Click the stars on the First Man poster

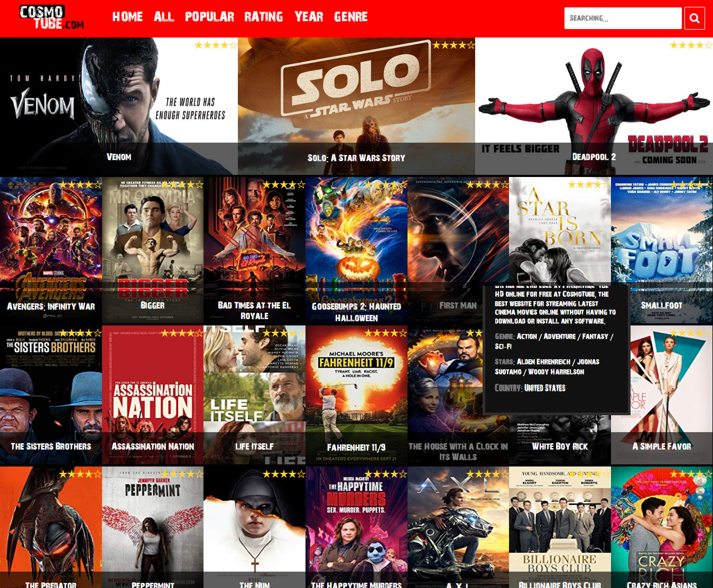(x=487, y=185)
